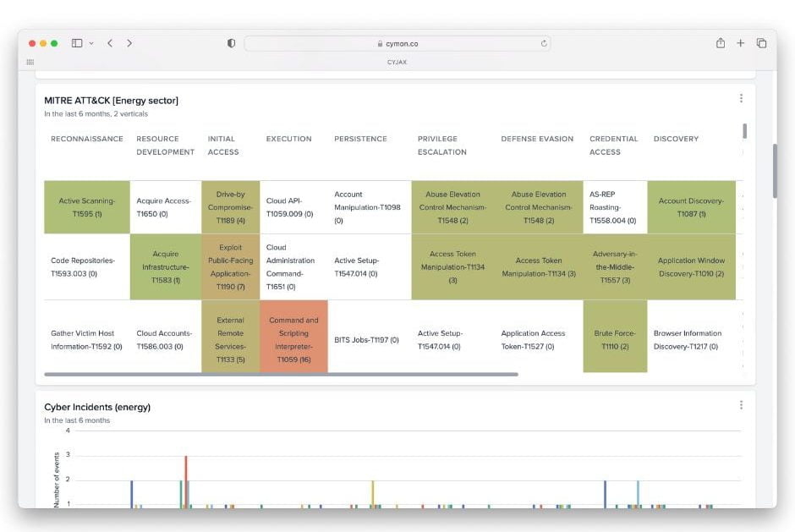Go forward with the forward arrow
This screenshot has width=795, height=532.
(x=129, y=43)
